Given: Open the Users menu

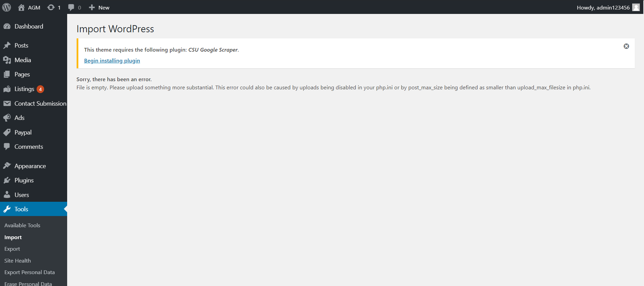Looking at the screenshot, I should point(34,195).
